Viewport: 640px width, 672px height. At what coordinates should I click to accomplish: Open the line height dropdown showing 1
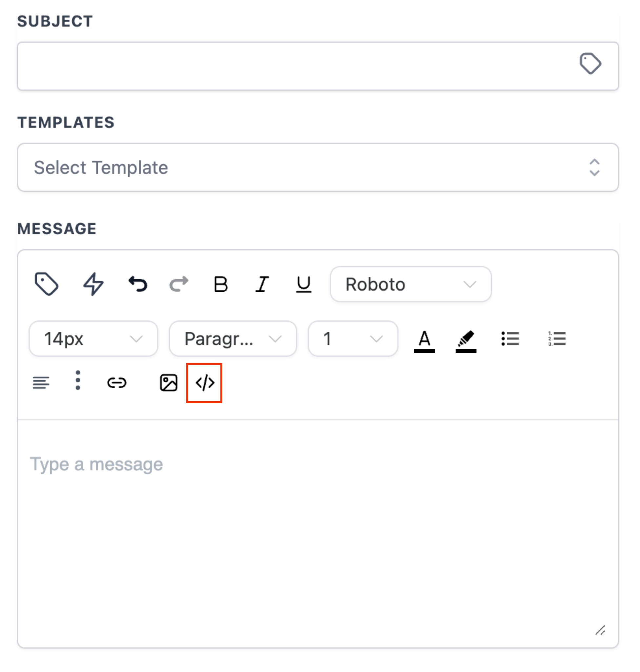(352, 339)
